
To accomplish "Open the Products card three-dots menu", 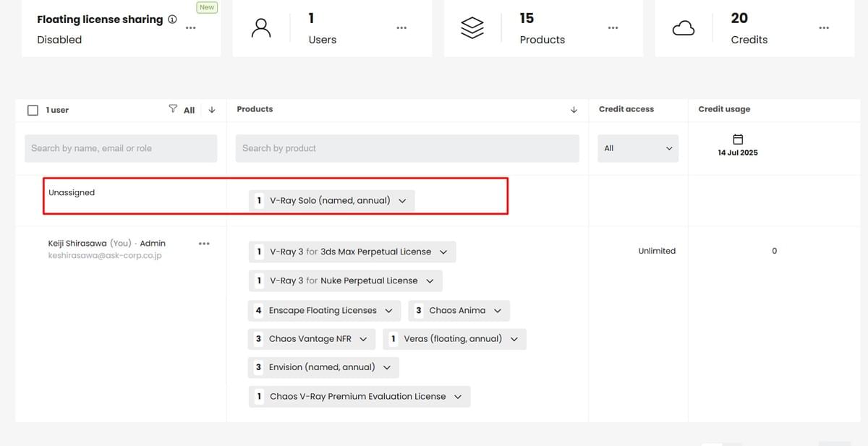I will [613, 28].
